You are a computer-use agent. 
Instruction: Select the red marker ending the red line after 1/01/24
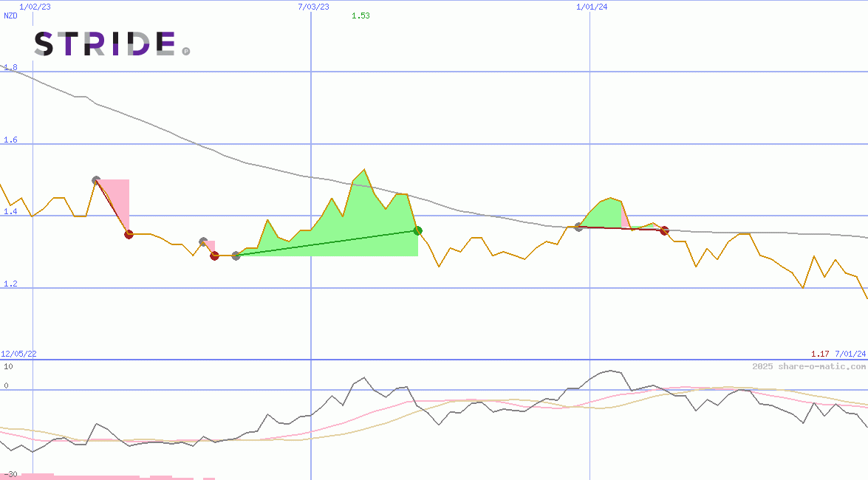(x=664, y=231)
